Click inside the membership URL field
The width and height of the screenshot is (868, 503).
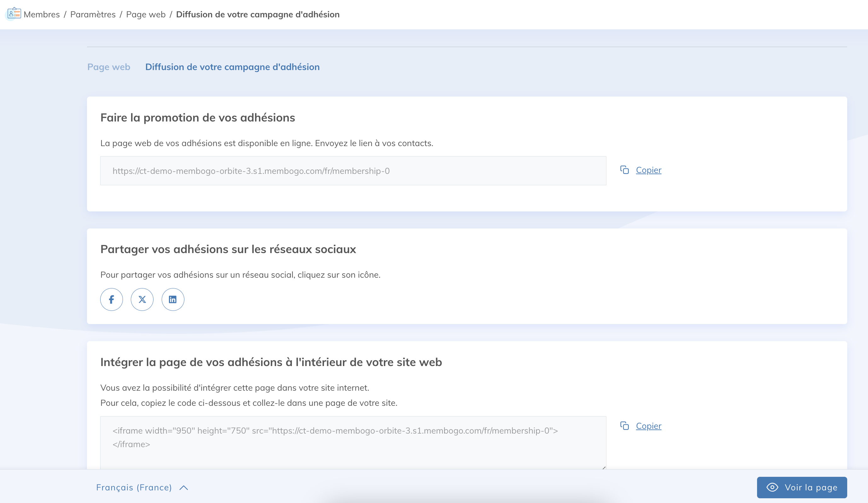pos(353,171)
